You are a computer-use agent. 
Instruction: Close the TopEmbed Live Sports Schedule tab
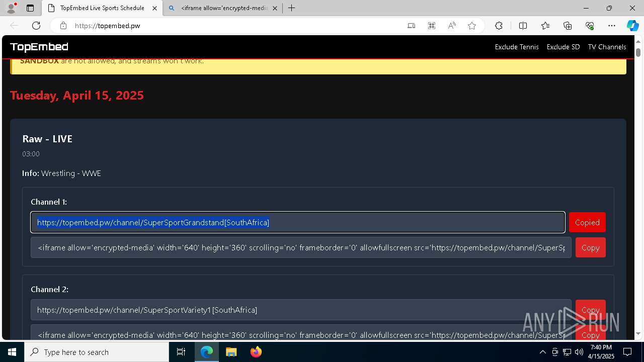click(x=154, y=8)
